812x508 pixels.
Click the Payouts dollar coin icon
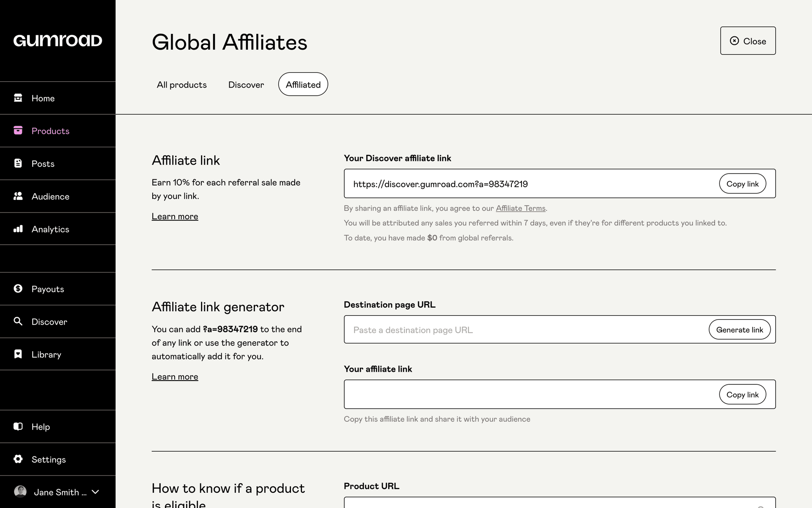18,288
